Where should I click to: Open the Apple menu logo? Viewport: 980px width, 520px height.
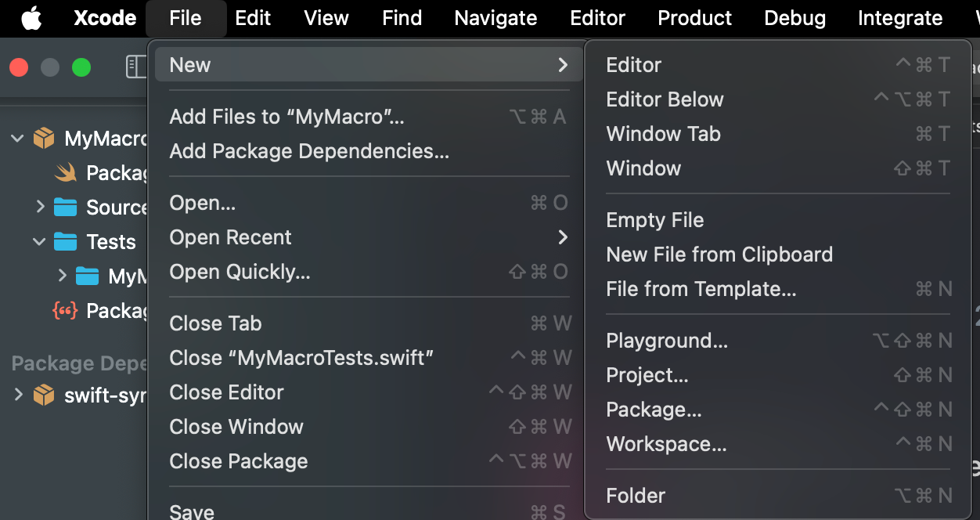(x=31, y=18)
